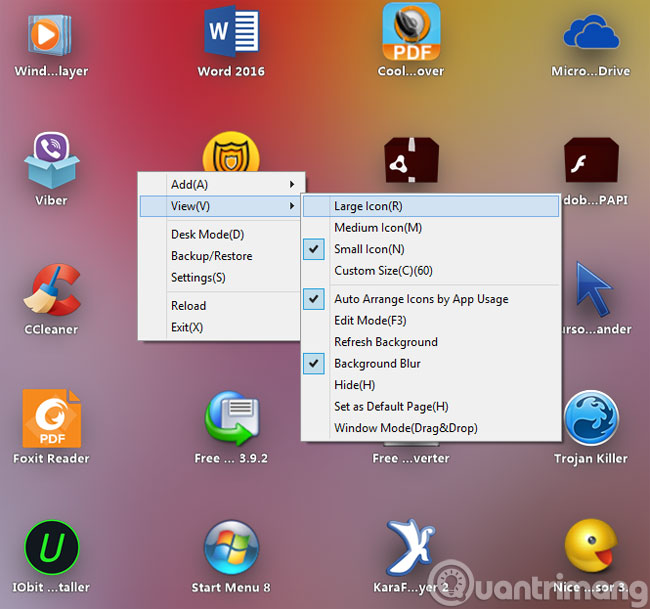
Task: Open Backup/Restore menu entry
Action: pos(220,256)
